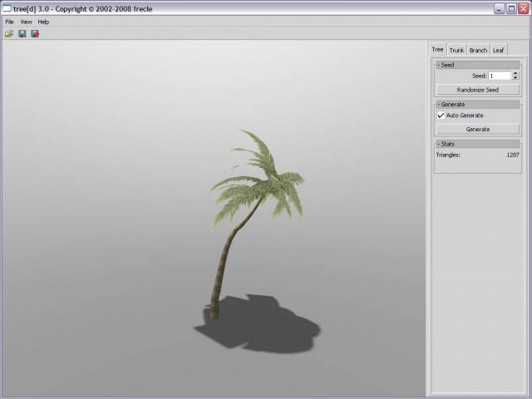Open the File menu
Screen dimensions: 532x399
(x=10, y=22)
